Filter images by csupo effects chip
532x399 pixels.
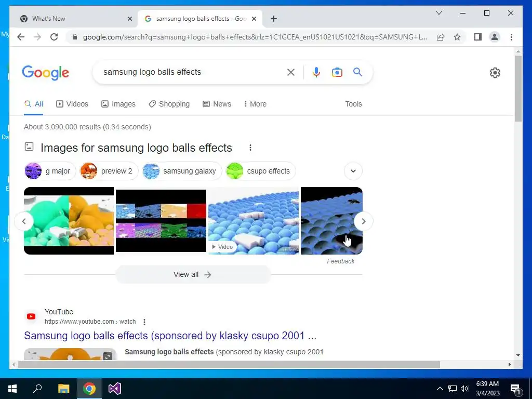tap(261, 171)
